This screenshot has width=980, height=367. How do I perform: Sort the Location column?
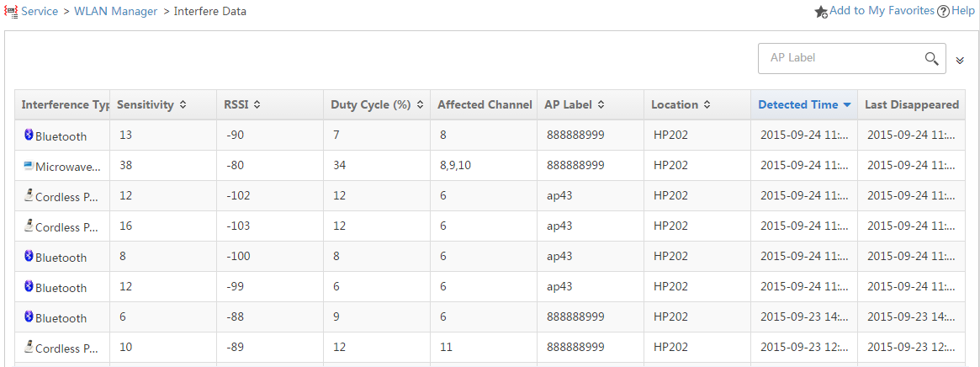pos(707,105)
